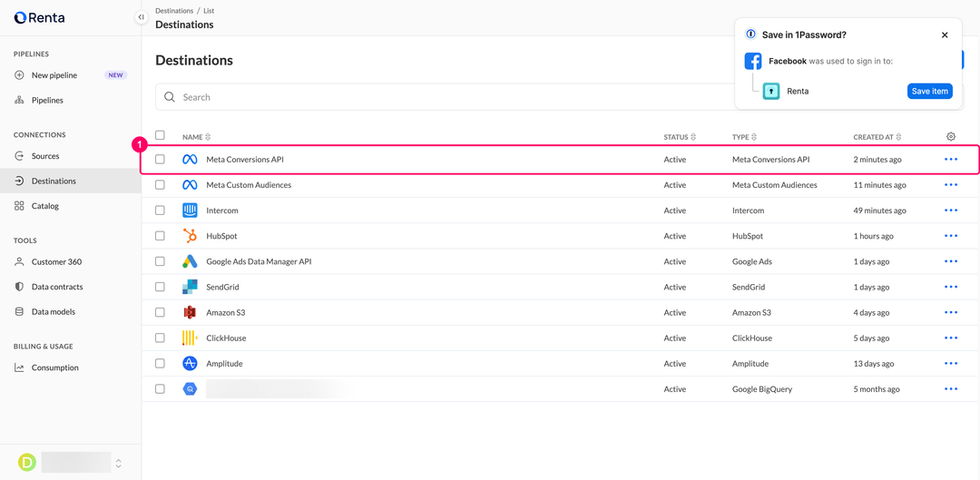Open actions menu for HubSpot row
Viewport: 980px width, 480px height.
pyautogui.click(x=951, y=236)
